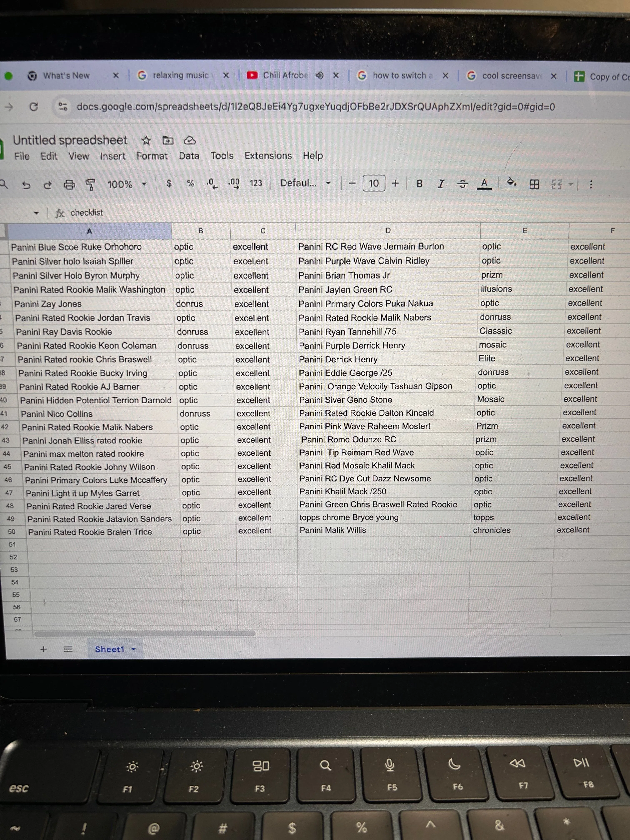The height and width of the screenshot is (840, 630).
Task: Click the Print icon
Action: pyautogui.click(x=69, y=185)
